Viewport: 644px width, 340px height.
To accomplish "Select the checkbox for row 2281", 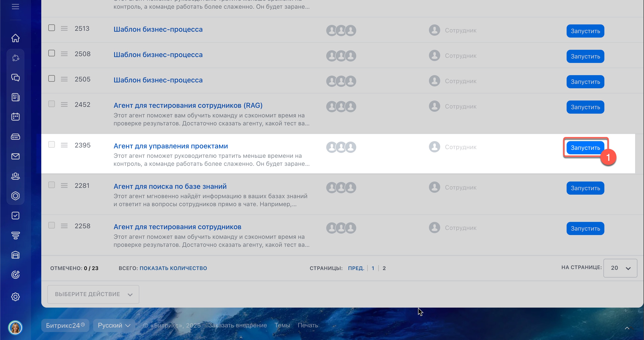I will (52, 185).
